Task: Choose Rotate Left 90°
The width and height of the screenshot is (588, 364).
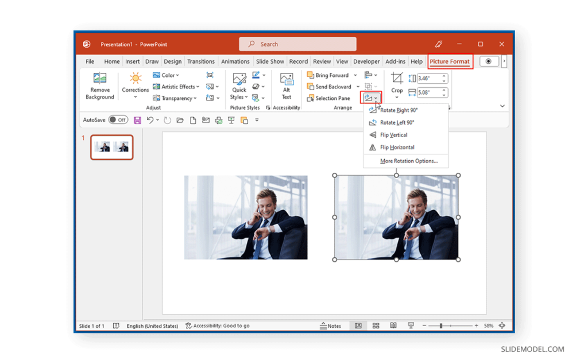Action: [x=406, y=123]
